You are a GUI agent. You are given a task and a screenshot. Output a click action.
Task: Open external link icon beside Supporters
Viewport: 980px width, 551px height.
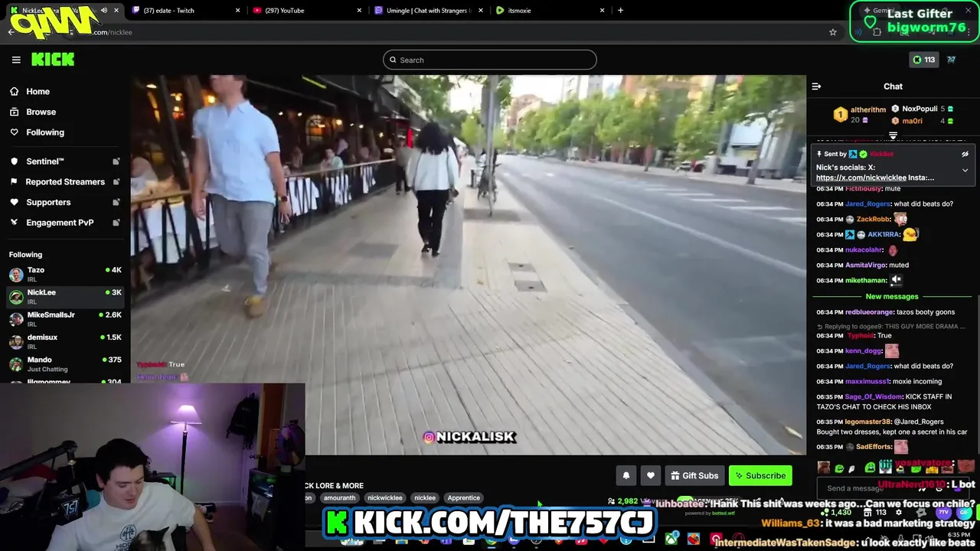116,202
